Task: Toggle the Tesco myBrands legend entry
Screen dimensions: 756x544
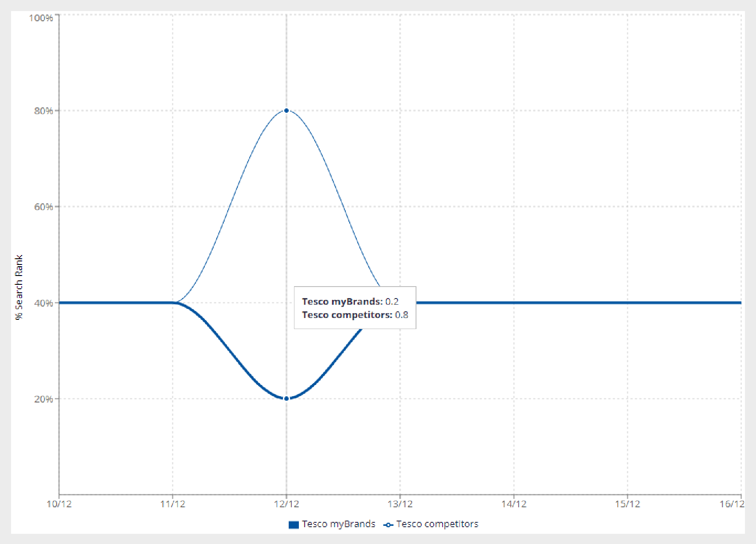Action: click(x=332, y=524)
